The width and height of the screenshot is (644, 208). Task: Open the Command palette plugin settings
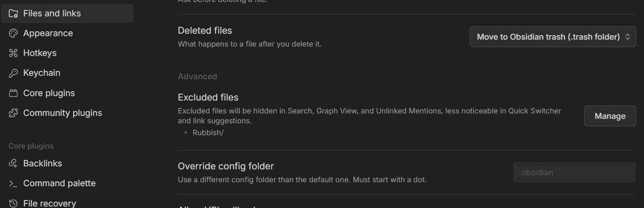click(x=59, y=183)
